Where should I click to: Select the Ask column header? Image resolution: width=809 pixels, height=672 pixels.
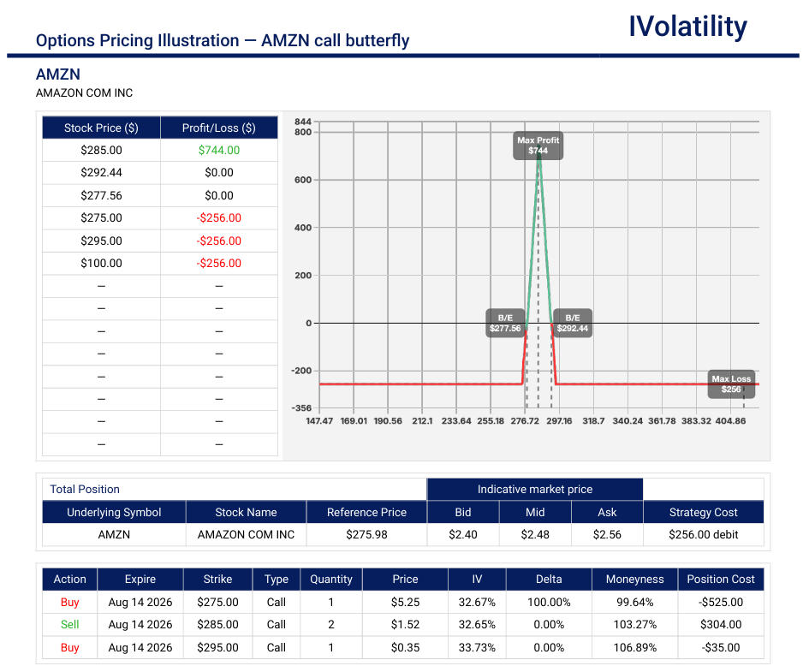(607, 512)
